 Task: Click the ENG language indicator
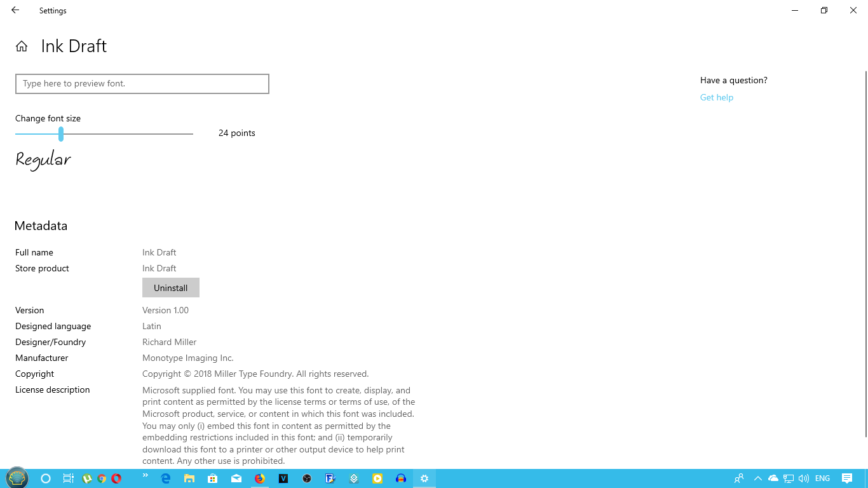pos(822,478)
